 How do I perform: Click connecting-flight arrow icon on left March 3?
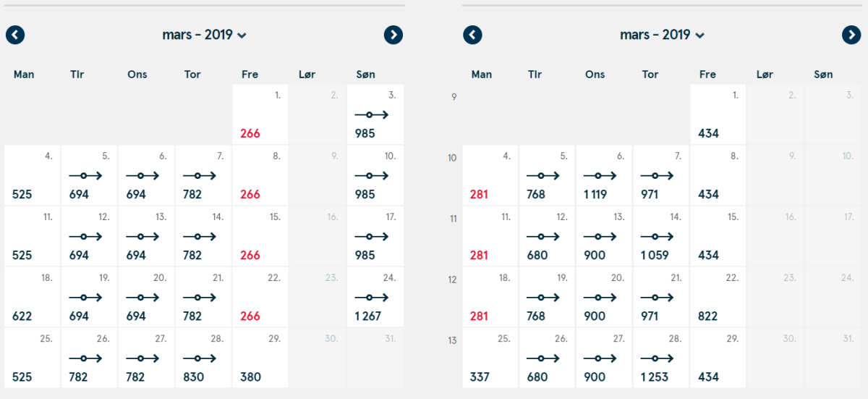[372, 115]
